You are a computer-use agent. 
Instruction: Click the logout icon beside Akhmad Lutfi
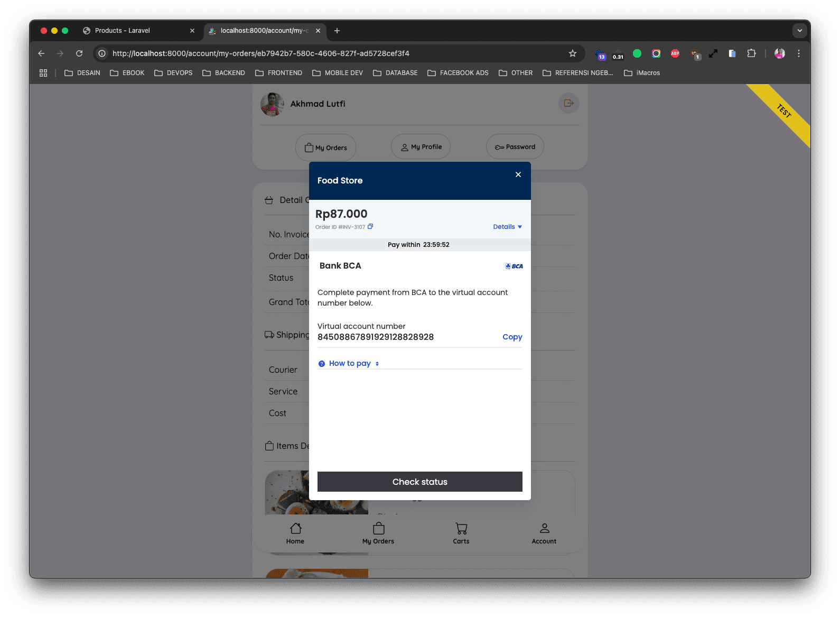tap(568, 103)
